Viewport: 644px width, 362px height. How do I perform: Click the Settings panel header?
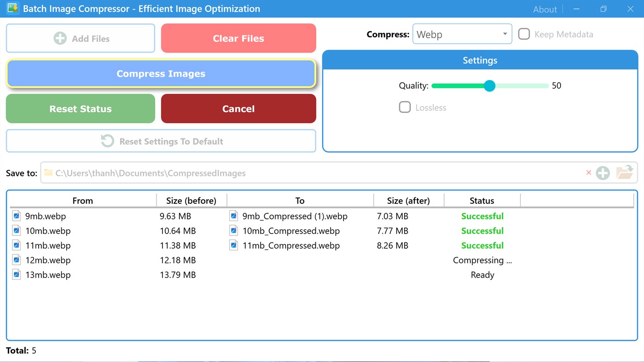click(480, 60)
